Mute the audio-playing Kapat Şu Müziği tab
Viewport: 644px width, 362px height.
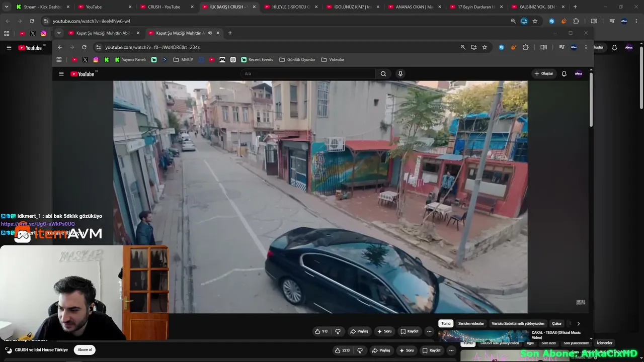click(210, 33)
